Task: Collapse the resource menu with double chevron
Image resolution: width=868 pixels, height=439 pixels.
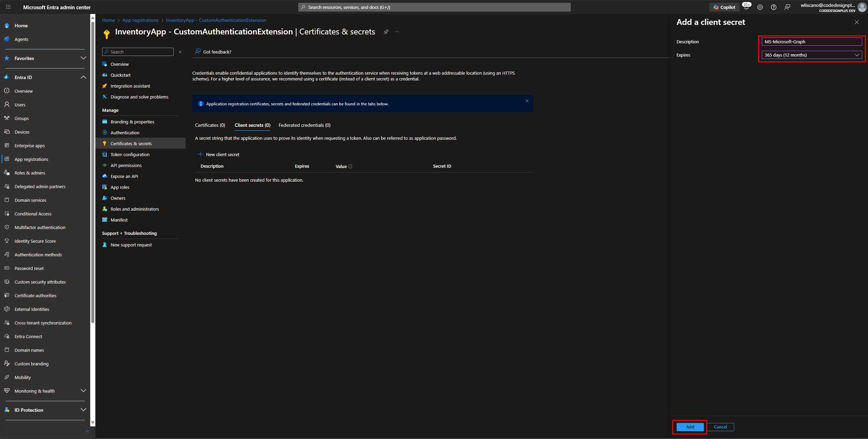Action: tap(180, 52)
